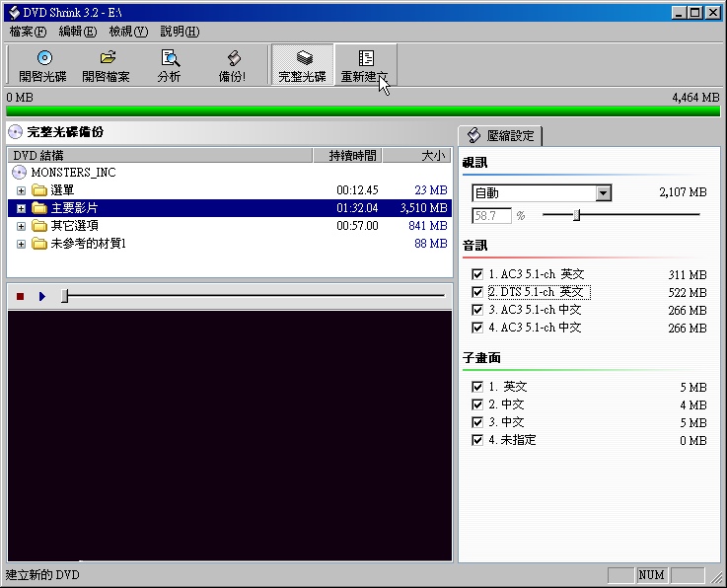Select the 完整光碟 (Full Disc) mode icon
This screenshot has width=727, height=588.
point(303,58)
